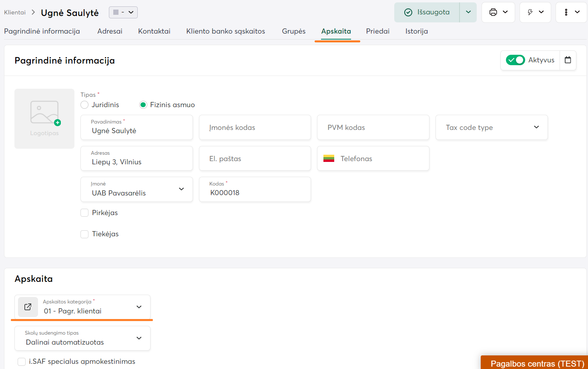588x369 pixels.
Task: Enable the Tiekėjas checkbox
Action: (84, 234)
